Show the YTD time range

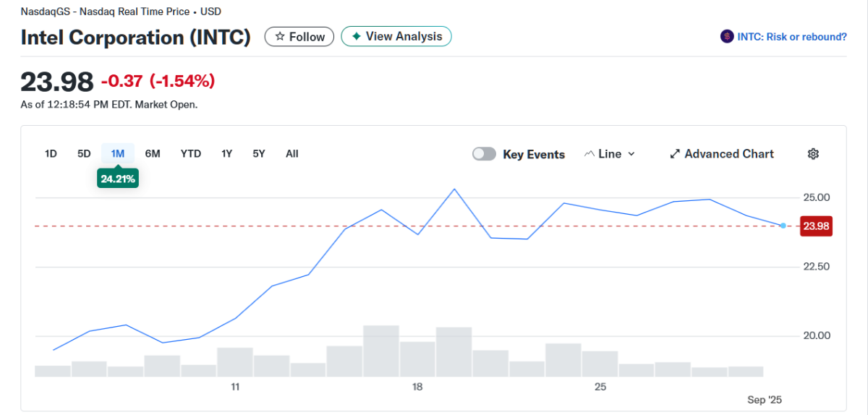tap(191, 153)
